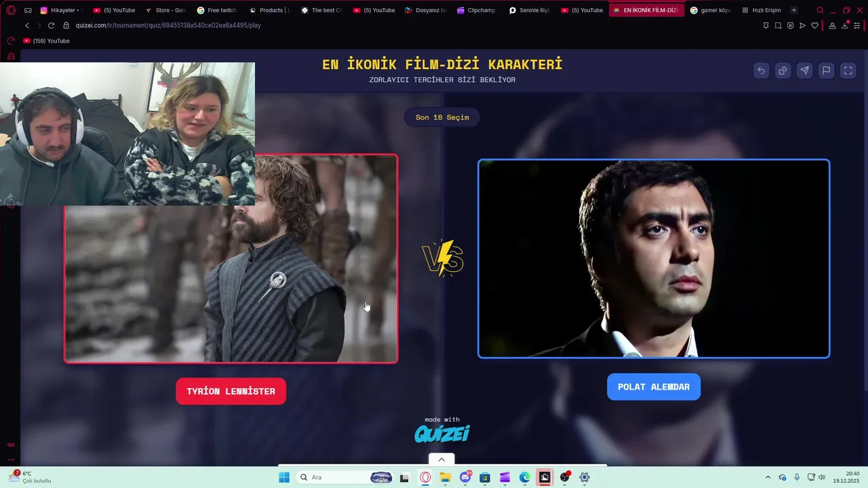The width and height of the screenshot is (868, 488).
Task: Choose Tyrion Lennister button
Action: (231, 391)
